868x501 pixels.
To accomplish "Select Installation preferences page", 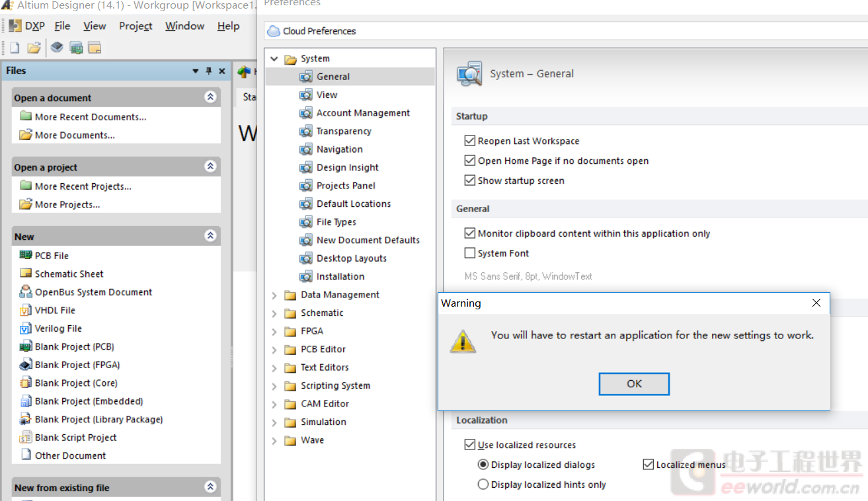I will point(340,276).
